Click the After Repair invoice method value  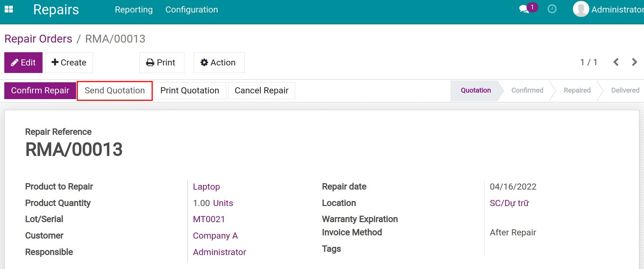click(x=513, y=233)
